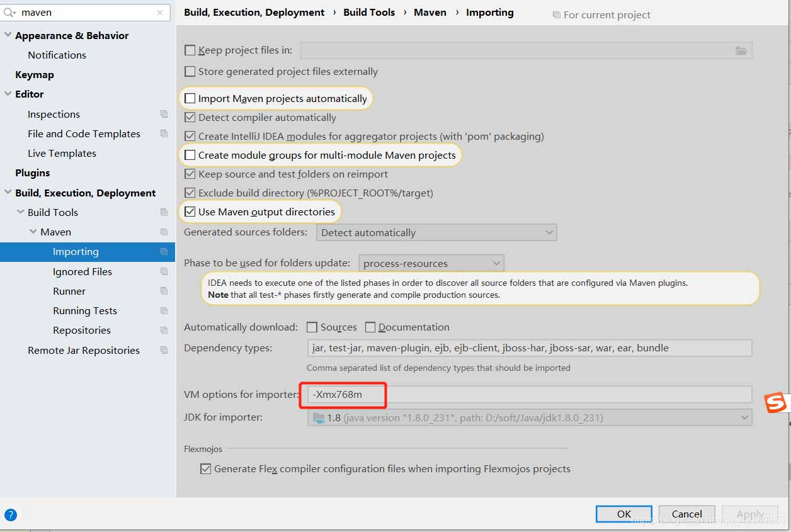Uncheck Use Maven output directories
The height and width of the screenshot is (532, 791).
point(190,212)
